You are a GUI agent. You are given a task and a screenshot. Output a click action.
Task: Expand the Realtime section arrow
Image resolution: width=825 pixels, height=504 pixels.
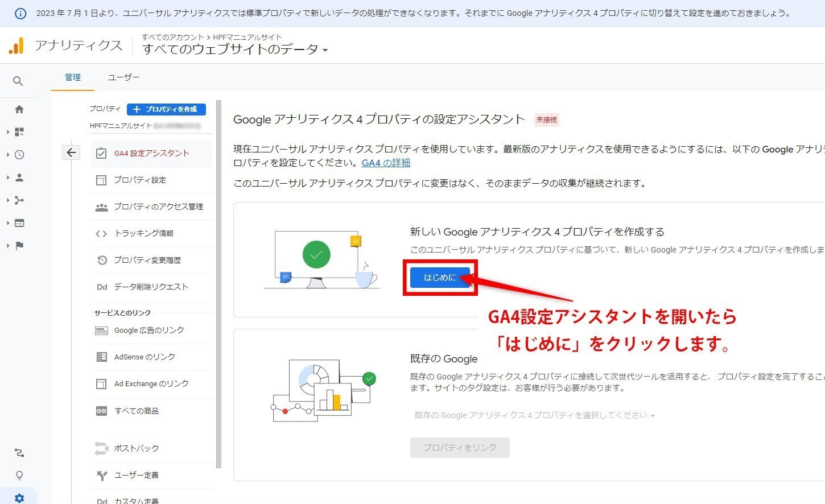point(8,155)
